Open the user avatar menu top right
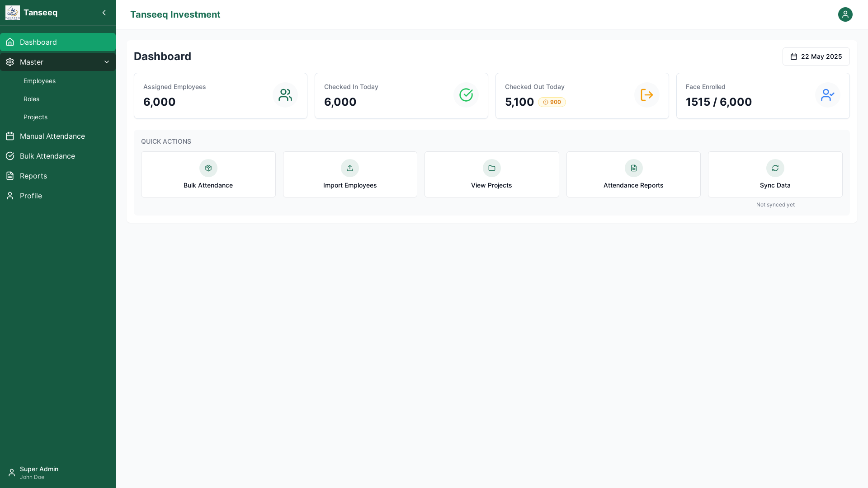 (x=845, y=14)
